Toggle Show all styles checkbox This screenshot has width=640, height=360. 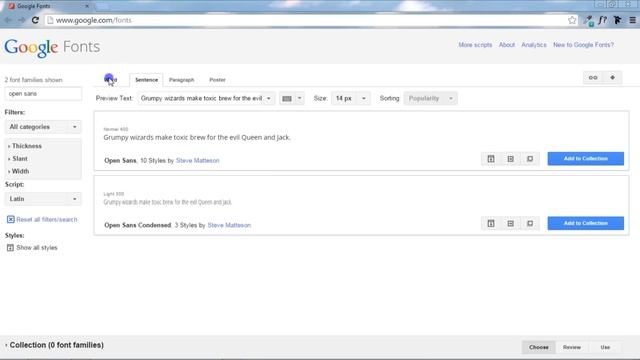click(x=10, y=248)
